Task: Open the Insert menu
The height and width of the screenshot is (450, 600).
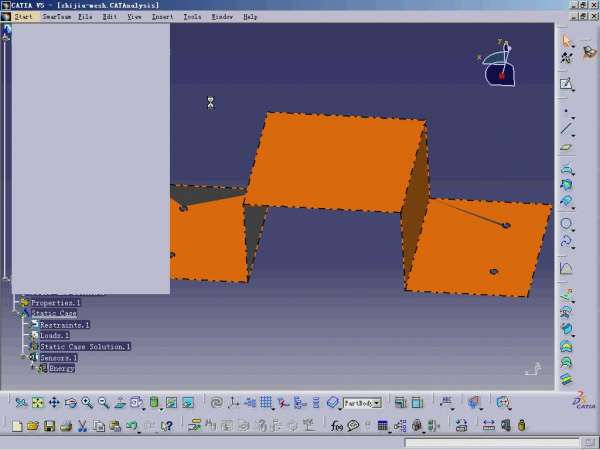Action: click(x=162, y=17)
